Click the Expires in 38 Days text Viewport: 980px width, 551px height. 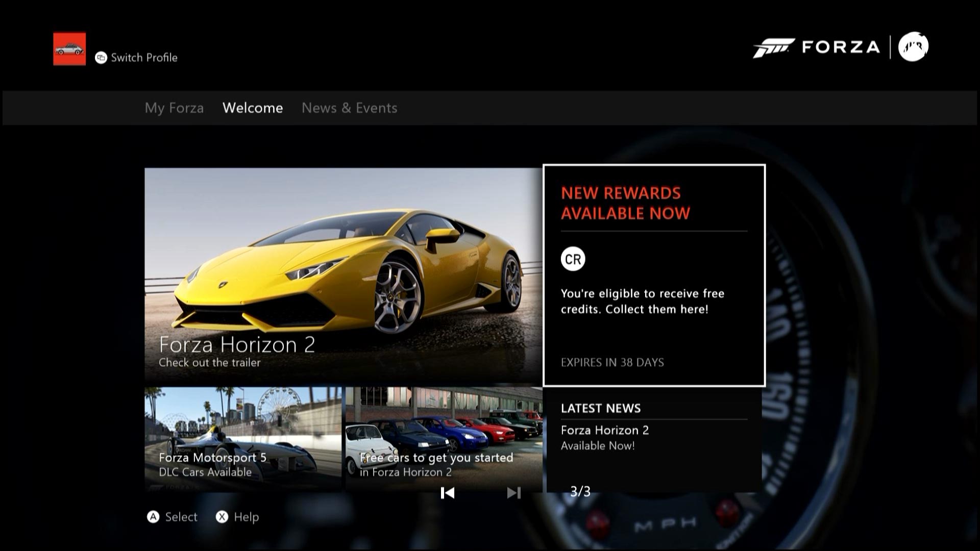[x=612, y=362]
